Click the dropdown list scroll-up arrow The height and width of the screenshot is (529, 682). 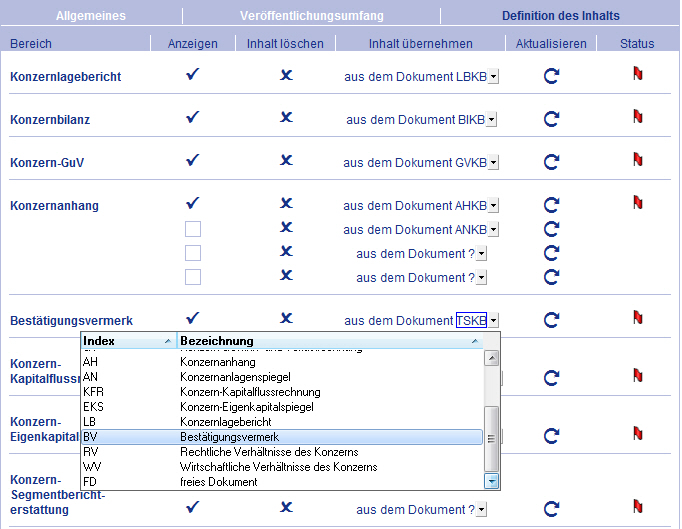[x=491, y=358]
